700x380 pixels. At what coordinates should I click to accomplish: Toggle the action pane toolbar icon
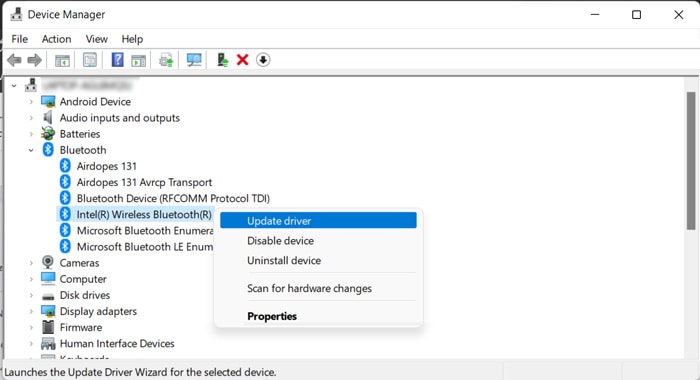pos(138,60)
